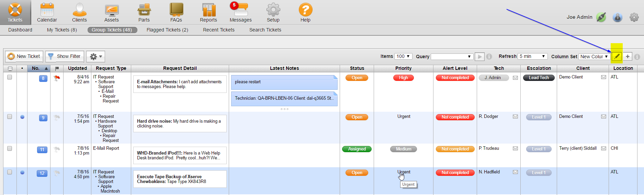The height and width of the screenshot is (195, 644).
Task: Click the Show Filter button
Action: [x=64, y=56]
